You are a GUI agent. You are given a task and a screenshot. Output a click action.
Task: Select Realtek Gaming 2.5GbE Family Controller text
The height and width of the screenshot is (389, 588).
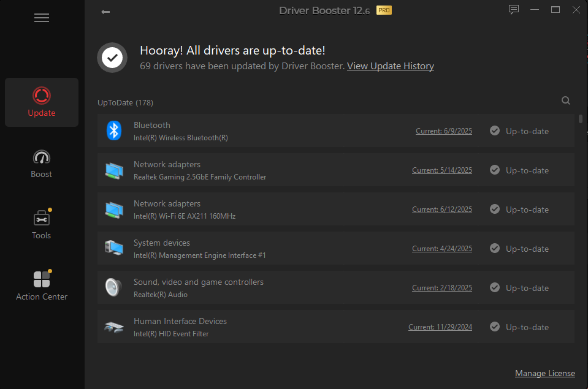tap(200, 177)
